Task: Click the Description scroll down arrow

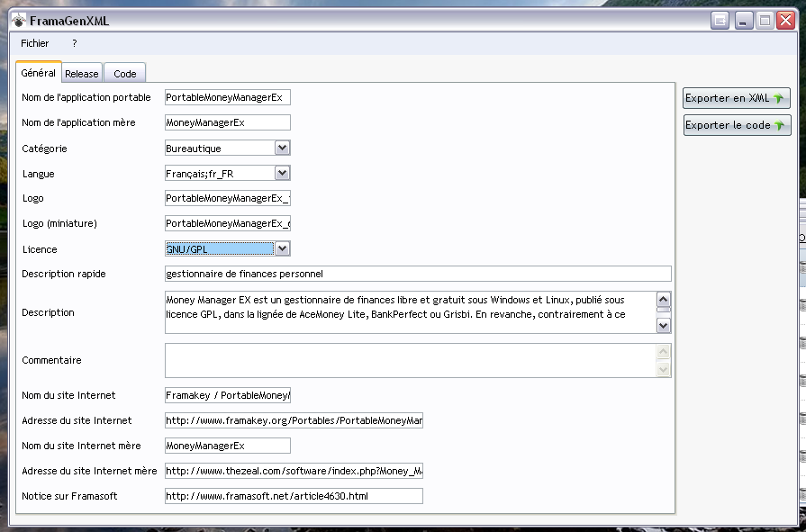Action: point(664,325)
